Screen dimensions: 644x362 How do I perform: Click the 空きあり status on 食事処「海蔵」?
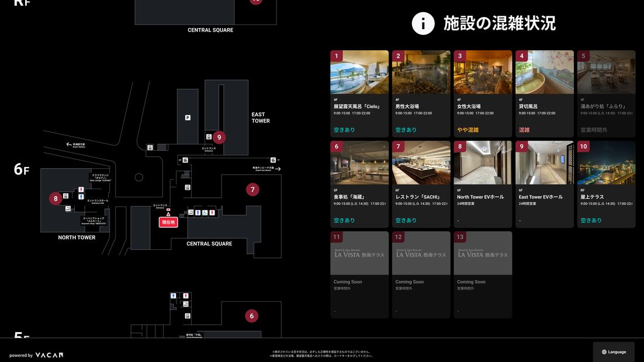pyautogui.click(x=344, y=220)
